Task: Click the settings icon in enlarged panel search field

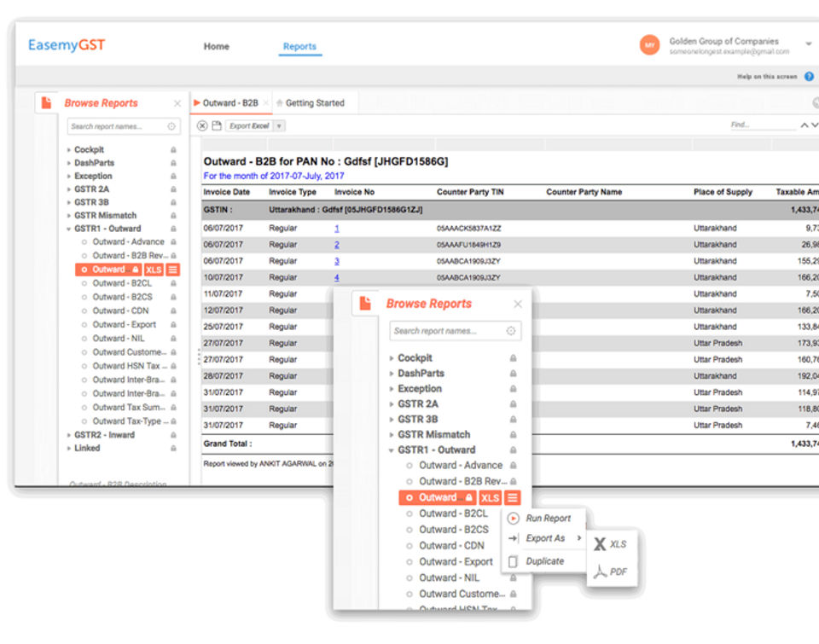Action: [511, 331]
